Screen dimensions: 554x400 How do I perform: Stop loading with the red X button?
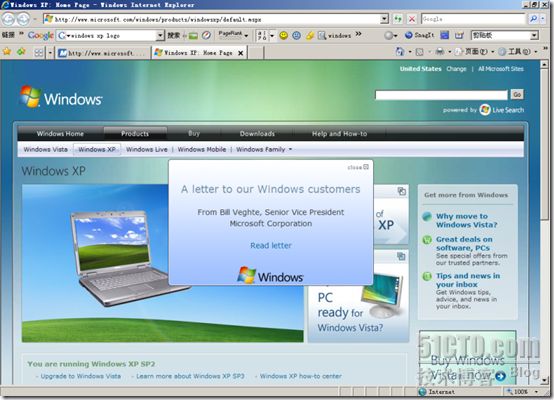coord(412,19)
